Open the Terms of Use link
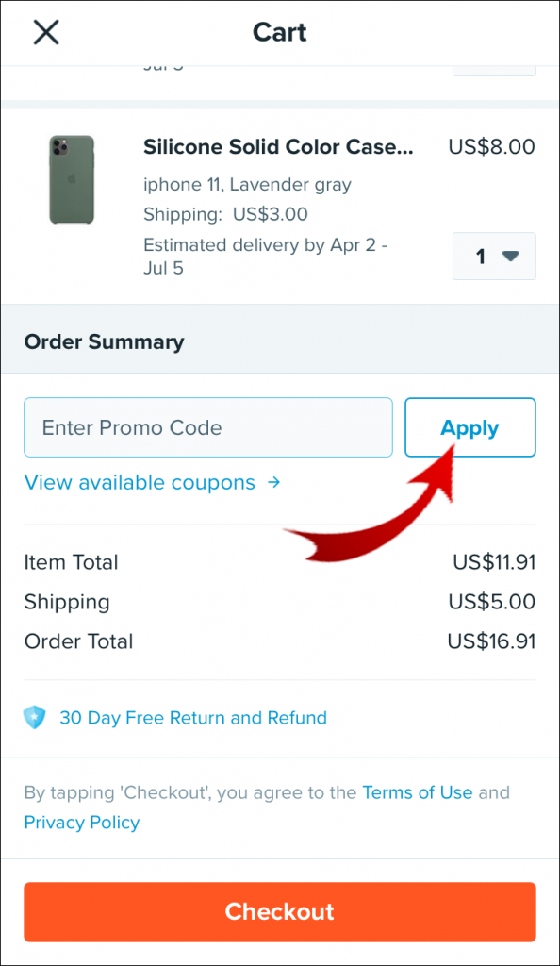The width and height of the screenshot is (560, 966). (418, 792)
